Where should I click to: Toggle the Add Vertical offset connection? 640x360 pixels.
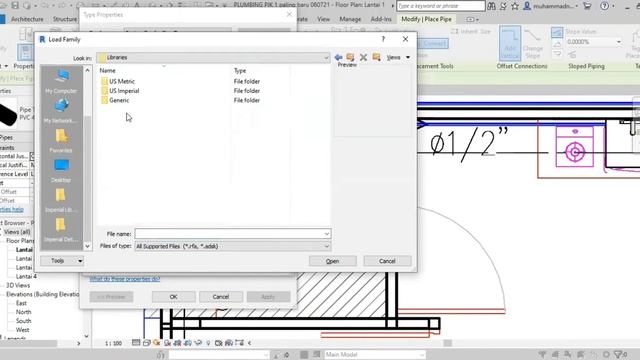pyautogui.click(x=510, y=44)
